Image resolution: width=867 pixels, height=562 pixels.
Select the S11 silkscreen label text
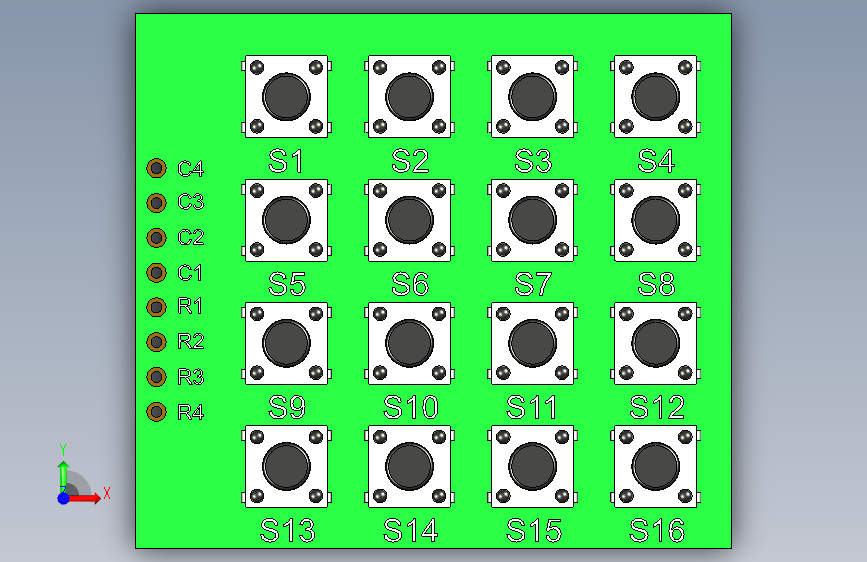[532, 408]
